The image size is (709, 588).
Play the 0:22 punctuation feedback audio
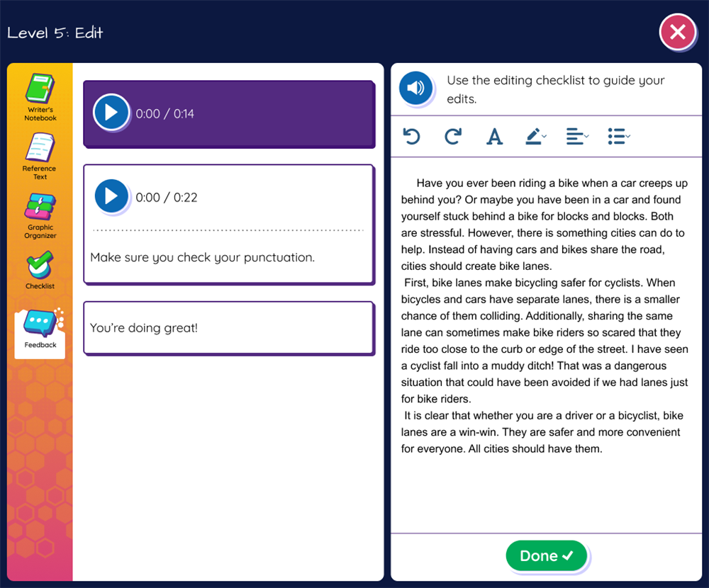[x=111, y=197]
